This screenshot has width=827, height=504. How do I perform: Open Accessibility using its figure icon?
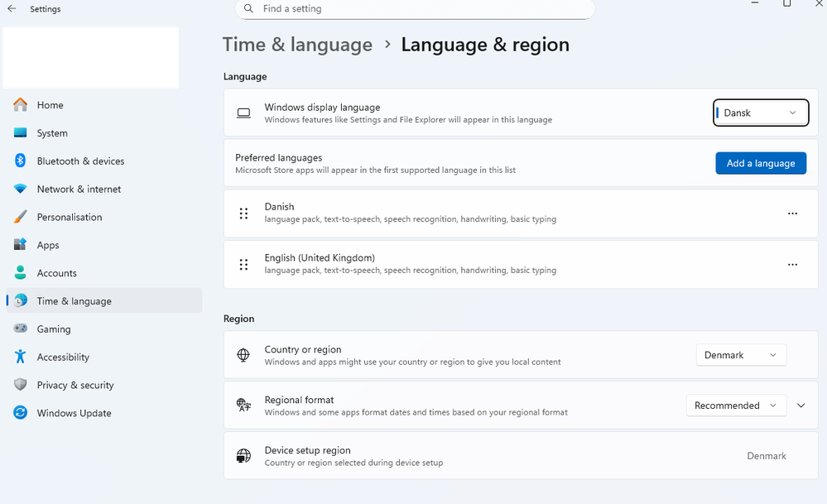(20, 357)
